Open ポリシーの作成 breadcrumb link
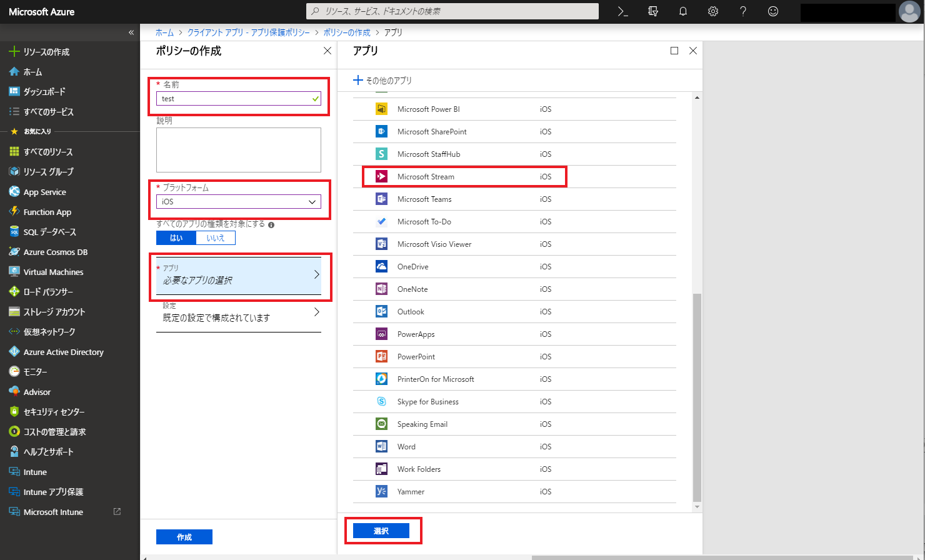 (x=347, y=32)
